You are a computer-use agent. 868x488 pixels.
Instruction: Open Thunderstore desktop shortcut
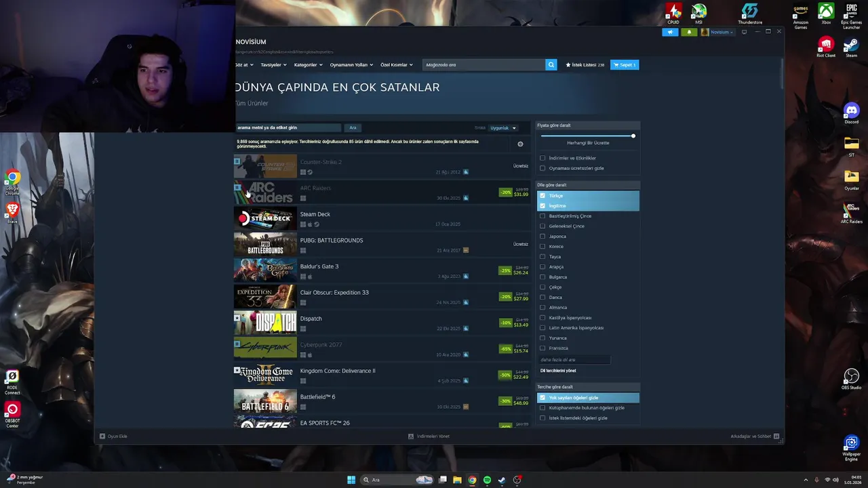tap(750, 14)
